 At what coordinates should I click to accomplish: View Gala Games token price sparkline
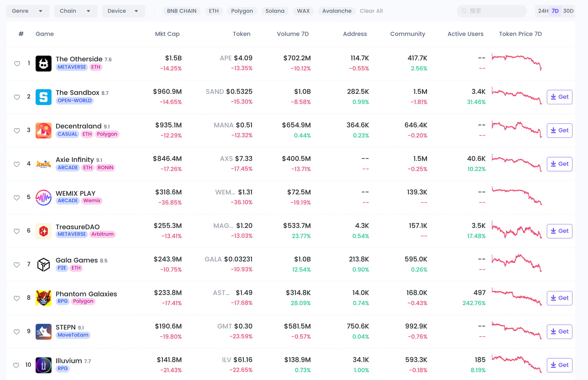tap(517, 263)
